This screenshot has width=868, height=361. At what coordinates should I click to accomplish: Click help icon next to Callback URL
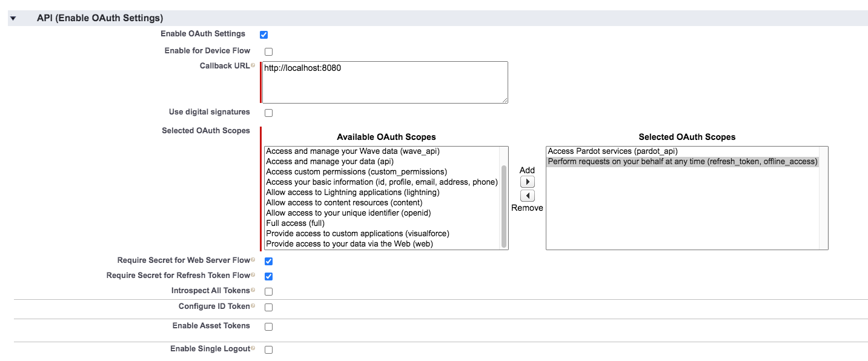click(x=253, y=65)
